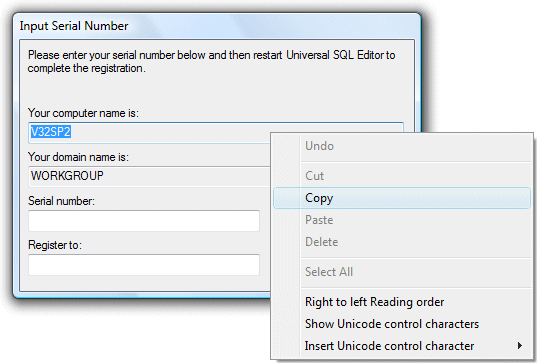Click the domain name field showing WORKGROUP

tap(149, 176)
